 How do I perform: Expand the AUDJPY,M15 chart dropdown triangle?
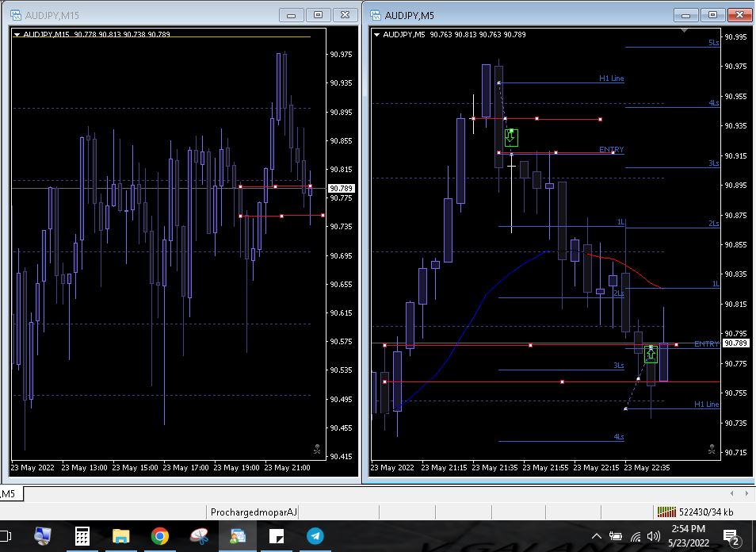[x=17, y=35]
